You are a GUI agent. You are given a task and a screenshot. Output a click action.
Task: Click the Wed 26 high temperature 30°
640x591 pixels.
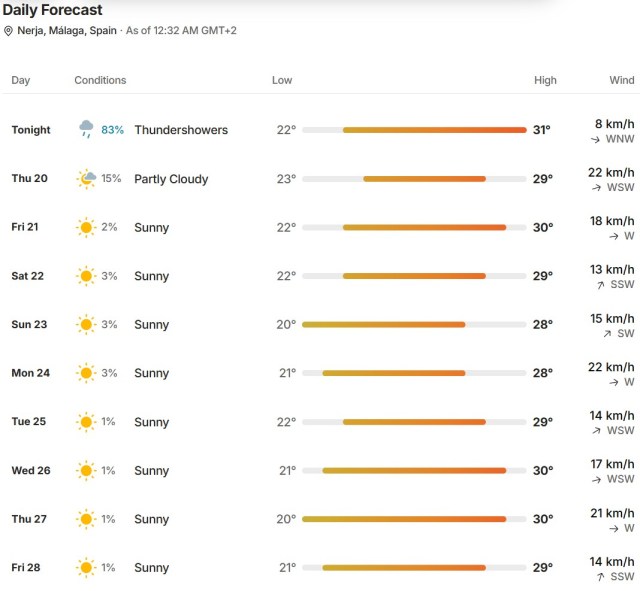coord(543,471)
